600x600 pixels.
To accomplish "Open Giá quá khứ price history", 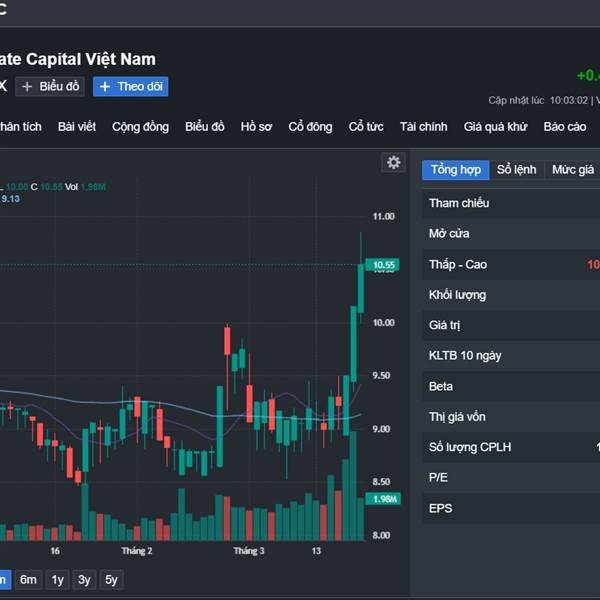I will click(495, 127).
